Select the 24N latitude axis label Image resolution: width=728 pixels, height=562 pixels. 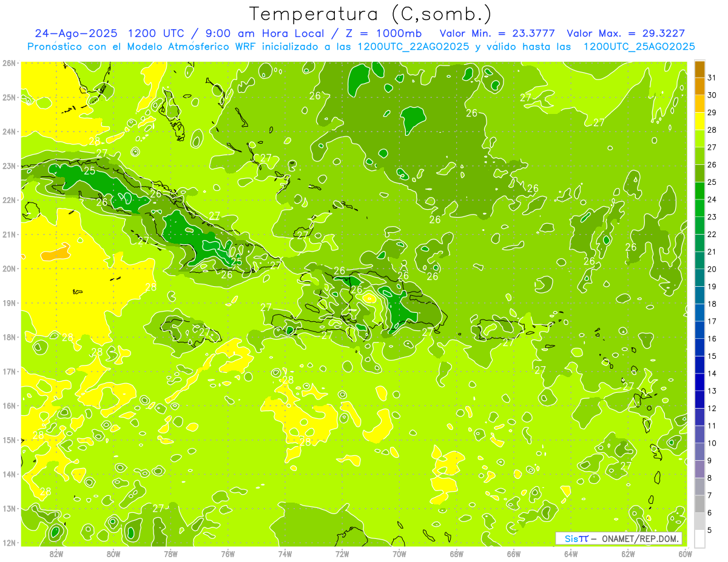click(9, 132)
